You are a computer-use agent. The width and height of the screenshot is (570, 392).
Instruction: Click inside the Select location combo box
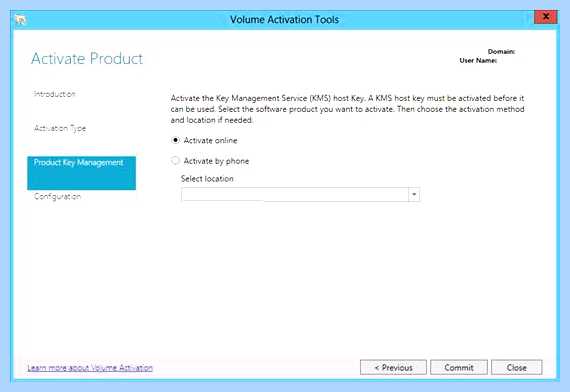[300, 195]
